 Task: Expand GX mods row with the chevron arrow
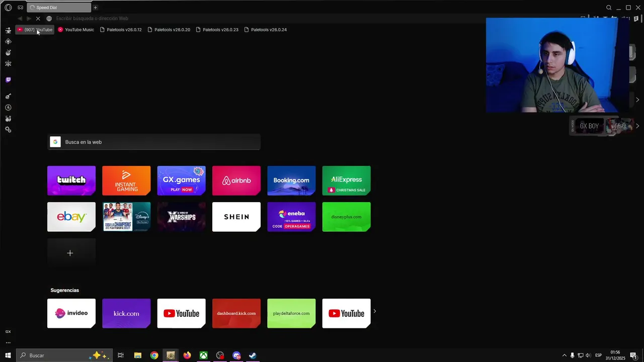point(637,126)
